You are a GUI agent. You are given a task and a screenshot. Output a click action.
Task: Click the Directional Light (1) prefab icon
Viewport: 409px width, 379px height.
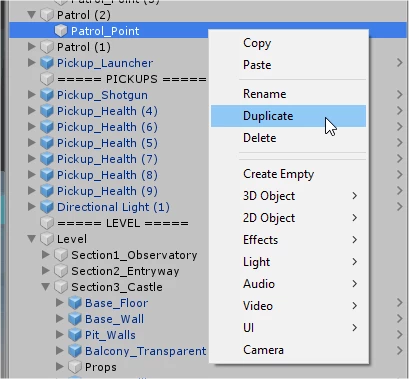(47, 207)
